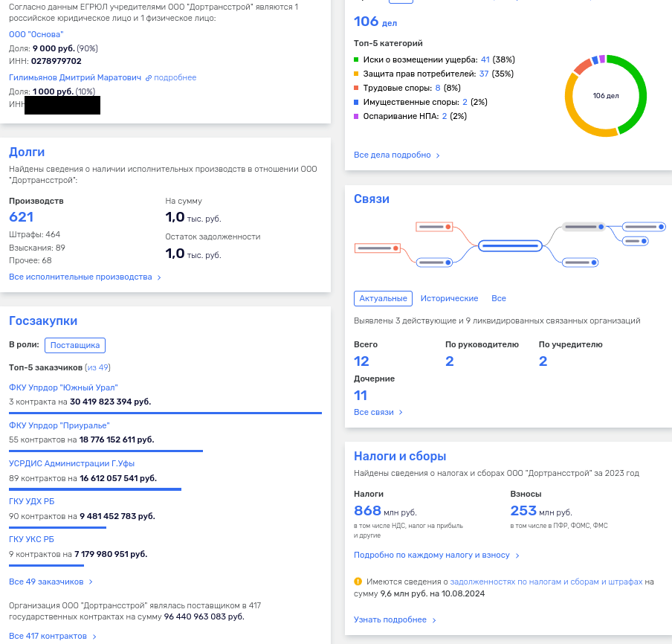Click the amount 30 419 823 394 руб.
The height and width of the screenshot is (644, 672).
point(111,402)
